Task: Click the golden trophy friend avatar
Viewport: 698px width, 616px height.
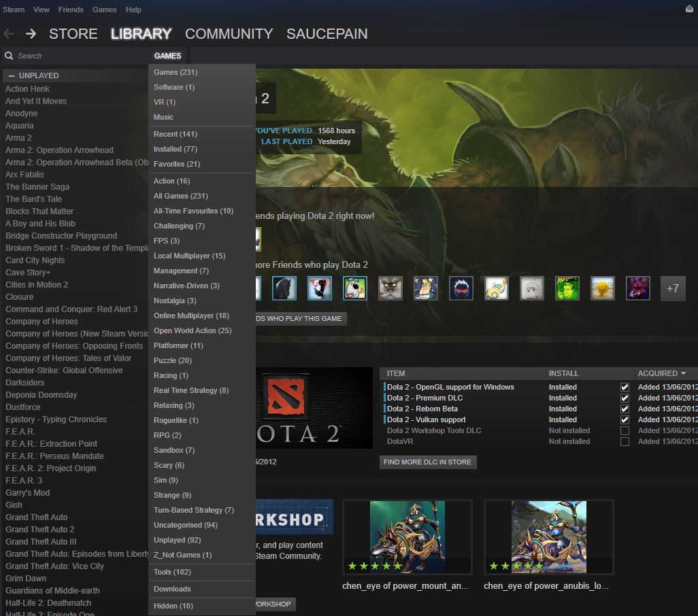Action: pos(602,288)
